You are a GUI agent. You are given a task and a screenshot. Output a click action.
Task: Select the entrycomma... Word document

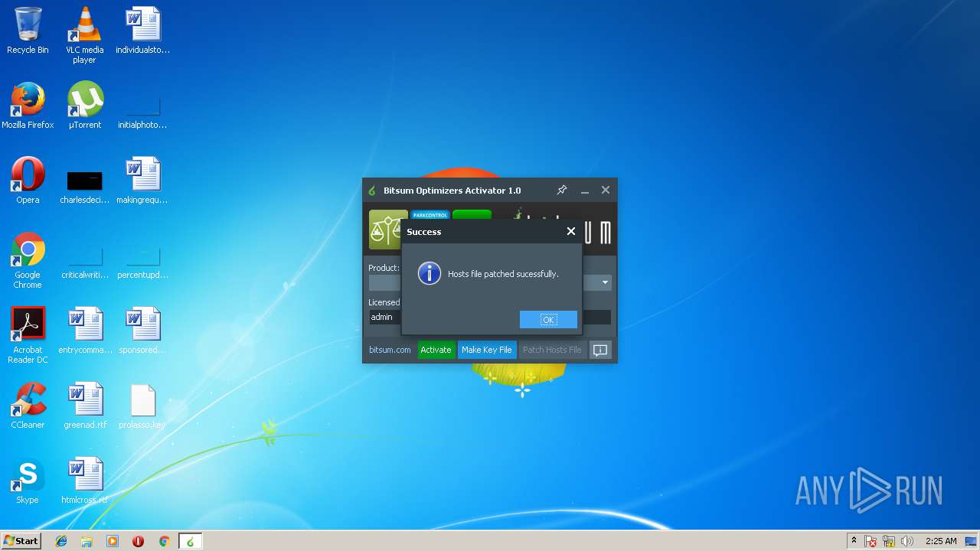coord(85,331)
